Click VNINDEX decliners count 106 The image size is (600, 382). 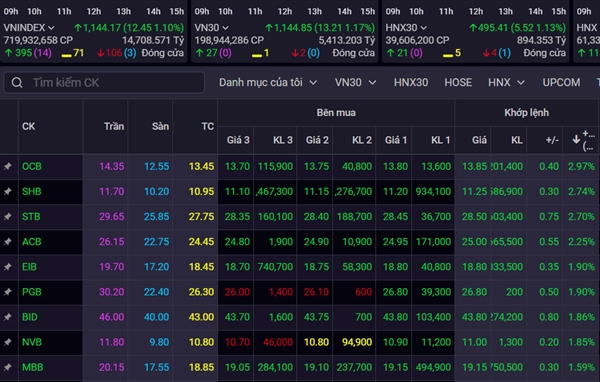click(x=114, y=53)
